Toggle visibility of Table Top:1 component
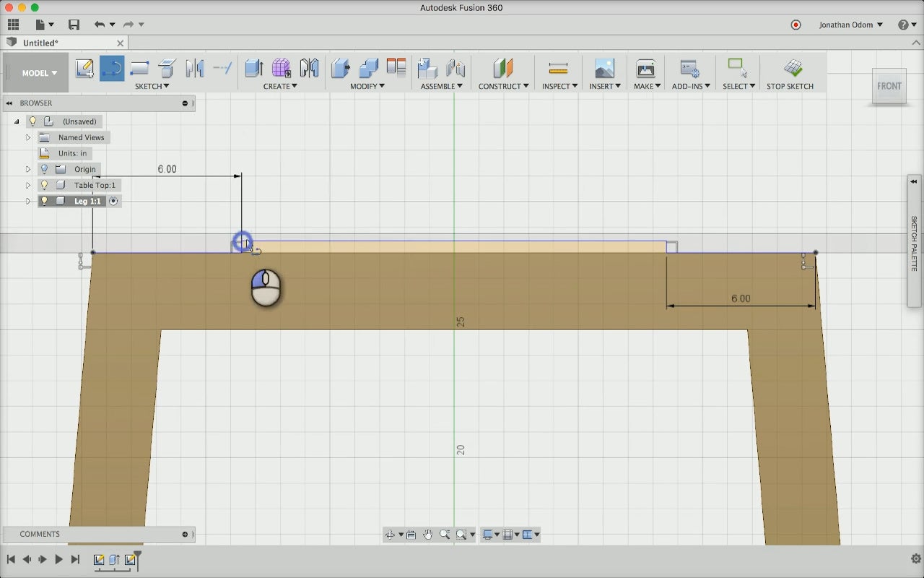This screenshot has height=578, width=924. pyautogui.click(x=44, y=185)
